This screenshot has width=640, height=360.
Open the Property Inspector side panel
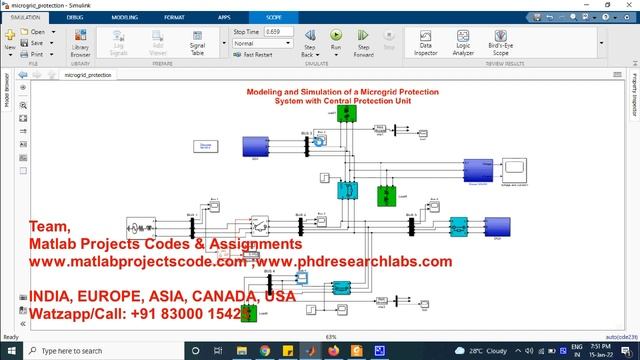coord(634,95)
